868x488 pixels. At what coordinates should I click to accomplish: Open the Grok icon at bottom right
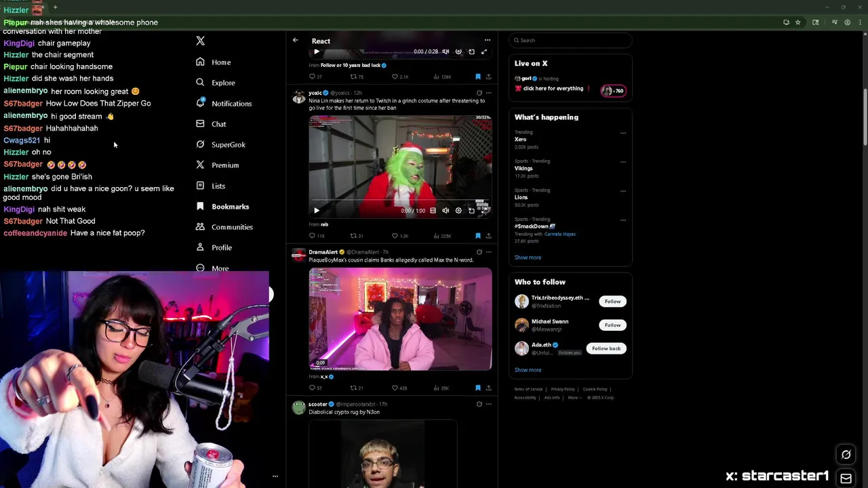coord(846,455)
